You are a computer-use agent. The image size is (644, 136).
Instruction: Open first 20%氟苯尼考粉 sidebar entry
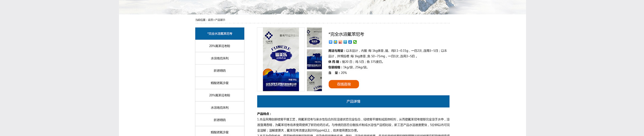point(220,46)
